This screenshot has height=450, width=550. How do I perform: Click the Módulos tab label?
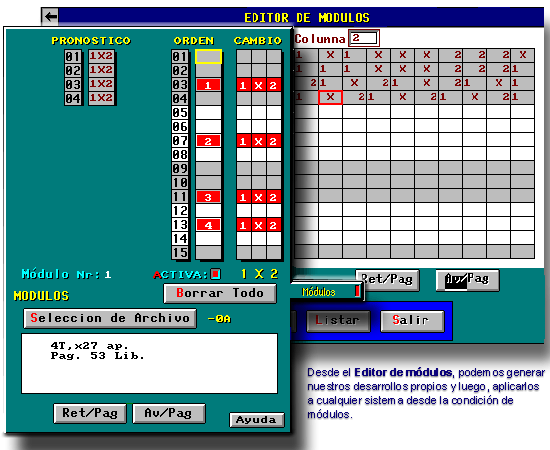319,292
